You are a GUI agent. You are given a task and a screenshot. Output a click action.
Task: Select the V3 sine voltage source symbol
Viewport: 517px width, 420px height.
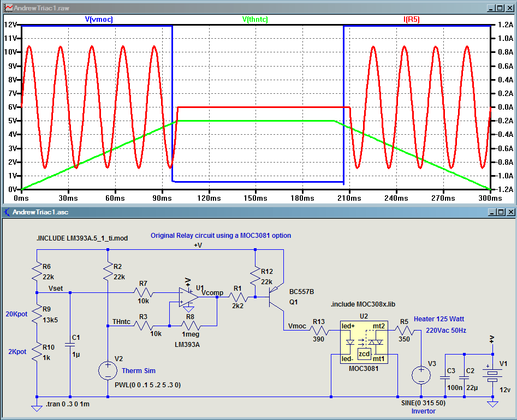coord(421,375)
